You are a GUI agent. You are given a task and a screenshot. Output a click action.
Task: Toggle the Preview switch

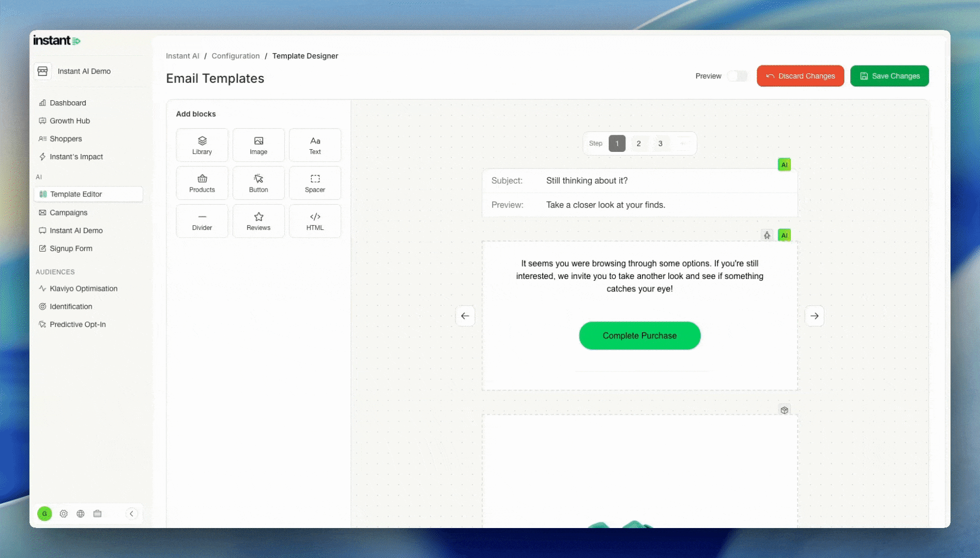(737, 76)
